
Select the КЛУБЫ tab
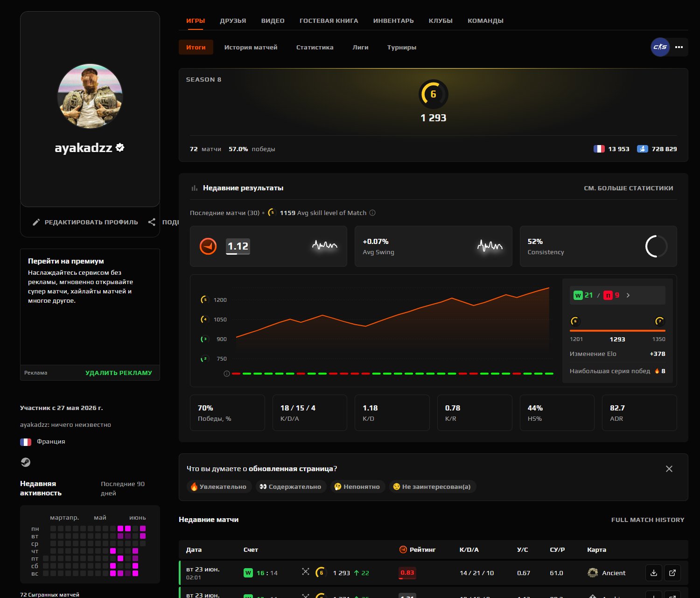[x=441, y=21]
